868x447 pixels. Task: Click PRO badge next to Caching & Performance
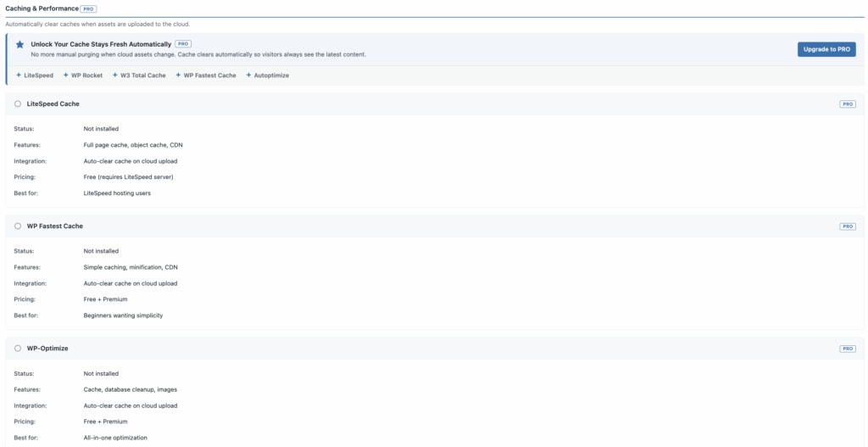(88, 8)
